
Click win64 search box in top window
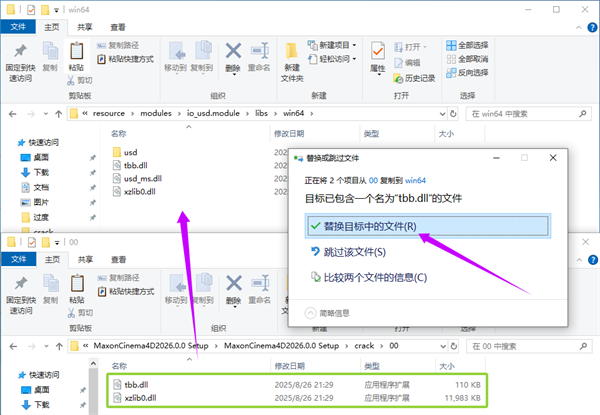(x=531, y=114)
